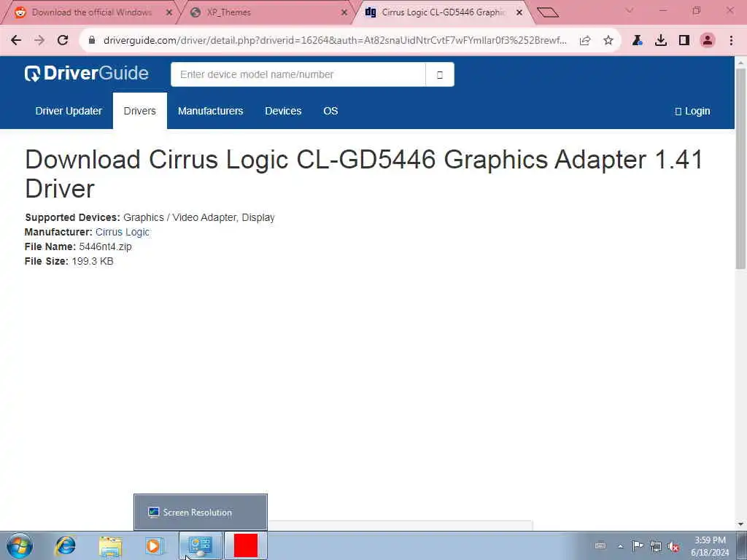
Task: Open the Cirrus Logic manufacturer link
Action: [x=123, y=232]
